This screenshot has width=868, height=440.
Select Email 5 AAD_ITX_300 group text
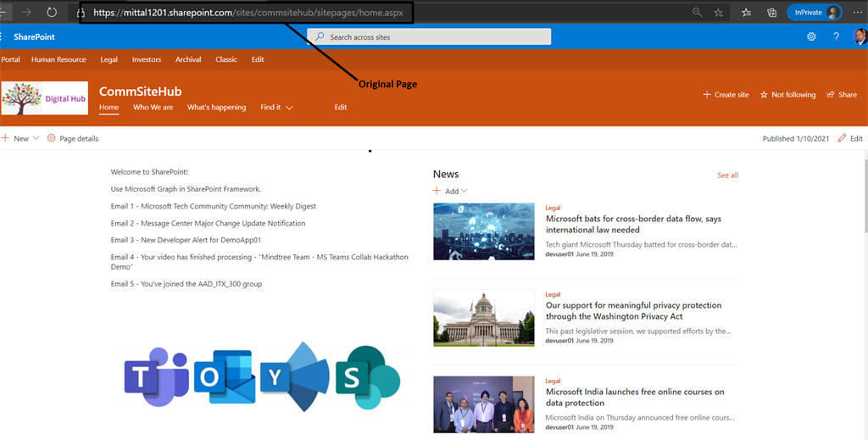click(x=186, y=284)
